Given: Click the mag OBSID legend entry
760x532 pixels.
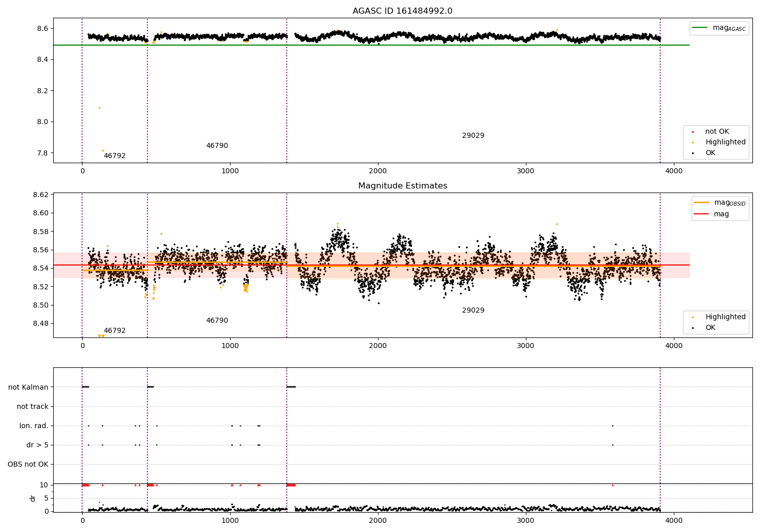Looking at the screenshot, I should tap(719, 203).
